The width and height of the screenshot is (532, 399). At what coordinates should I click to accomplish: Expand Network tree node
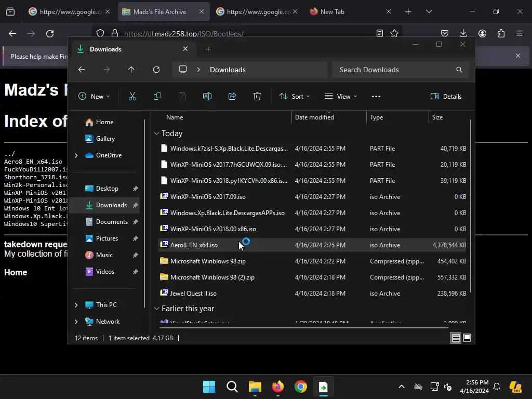(x=76, y=322)
